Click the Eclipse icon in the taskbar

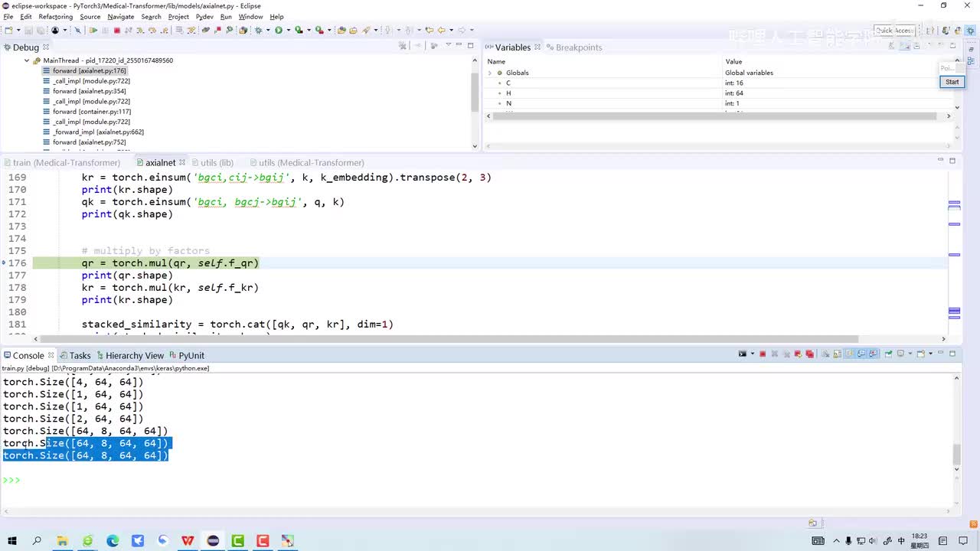[213, 541]
